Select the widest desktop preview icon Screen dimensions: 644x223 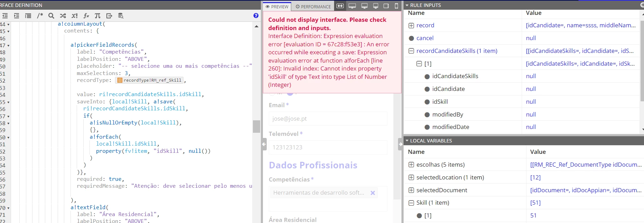coord(352,6)
